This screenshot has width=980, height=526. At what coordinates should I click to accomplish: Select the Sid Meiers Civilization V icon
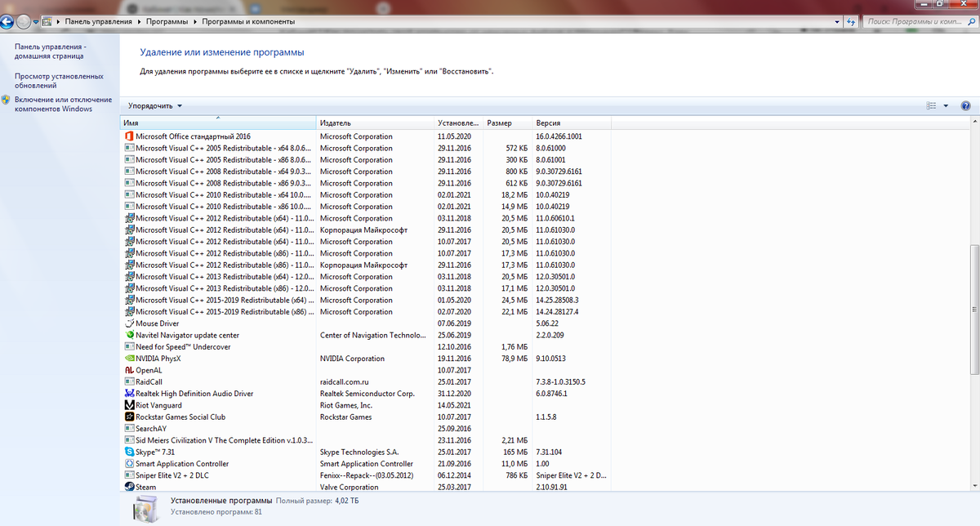pyautogui.click(x=129, y=440)
